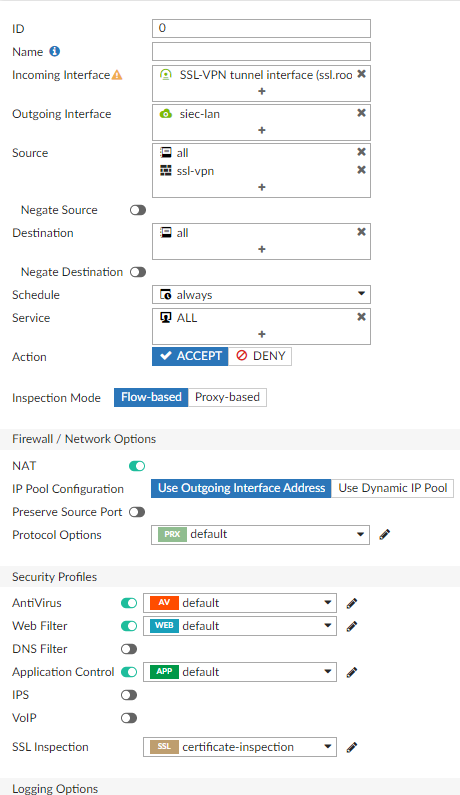Switch Inspection Mode to Proxy-based
This screenshot has width=460, height=795.
point(227,397)
